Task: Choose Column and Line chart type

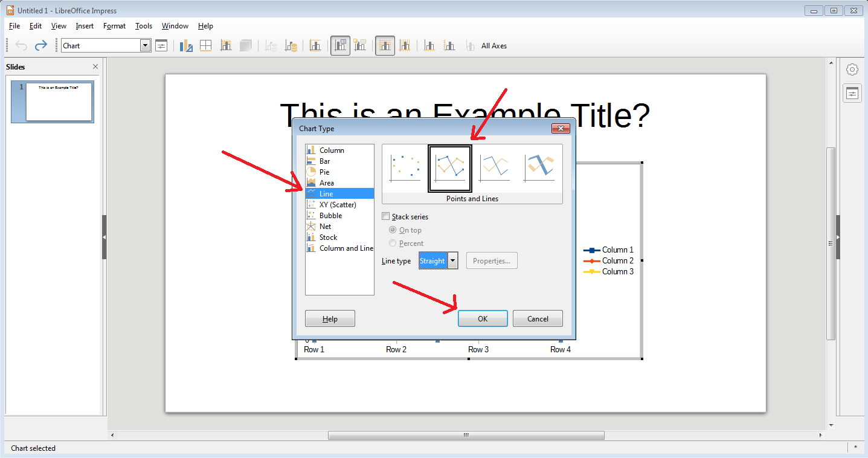Action: click(x=339, y=248)
